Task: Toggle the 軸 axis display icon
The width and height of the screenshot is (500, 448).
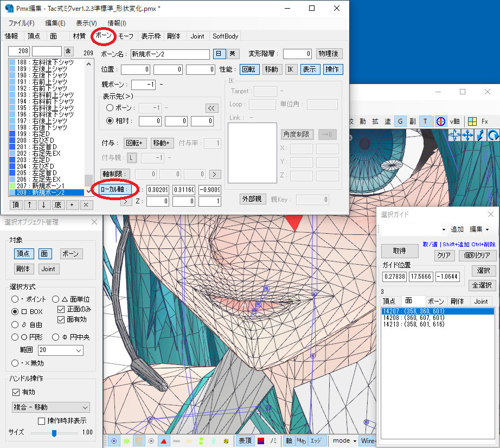Action: click(289, 441)
